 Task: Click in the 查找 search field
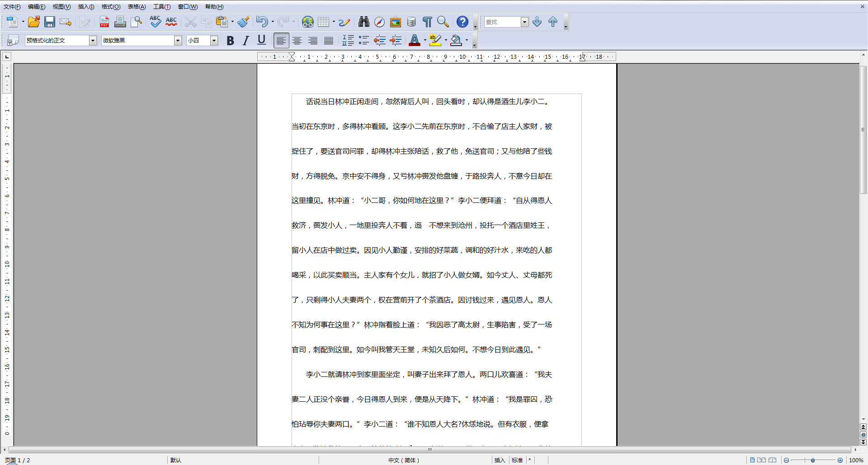(502, 22)
